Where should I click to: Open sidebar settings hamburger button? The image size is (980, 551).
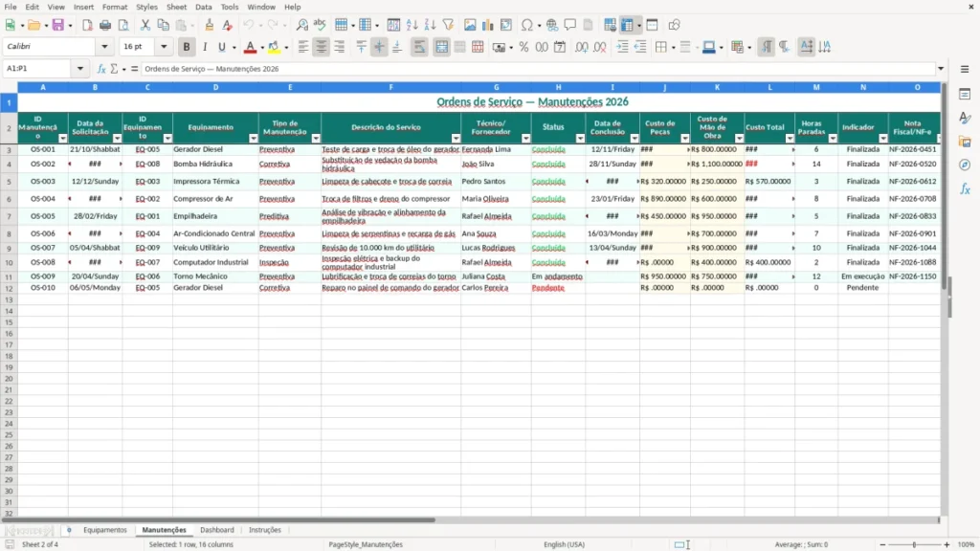point(965,69)
